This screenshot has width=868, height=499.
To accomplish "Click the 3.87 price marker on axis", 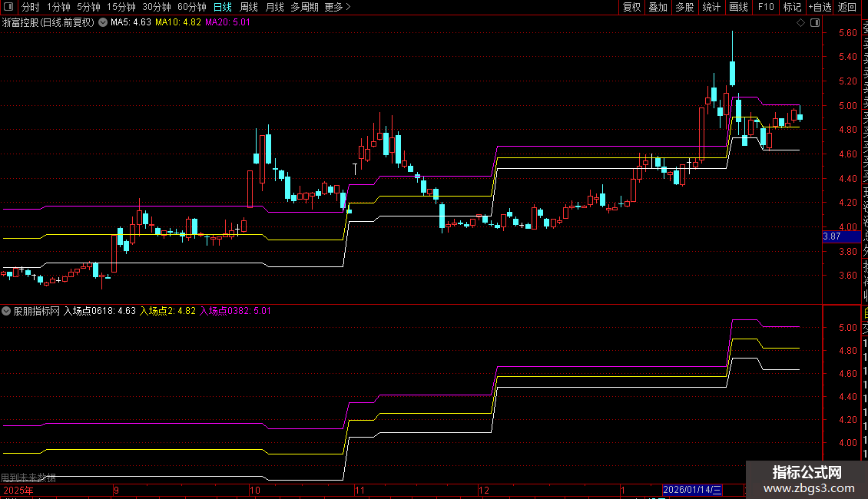I will [x=841, y=236].
